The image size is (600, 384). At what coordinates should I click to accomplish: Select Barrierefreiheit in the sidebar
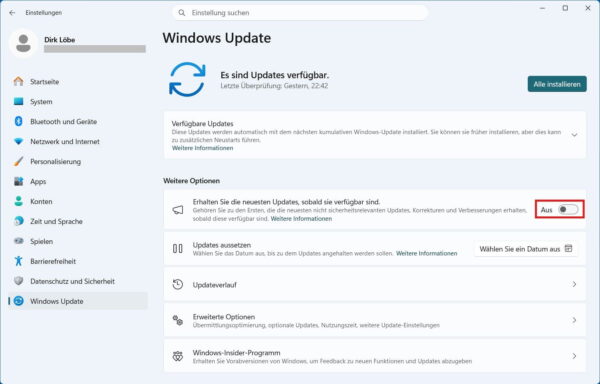[78, 261]
